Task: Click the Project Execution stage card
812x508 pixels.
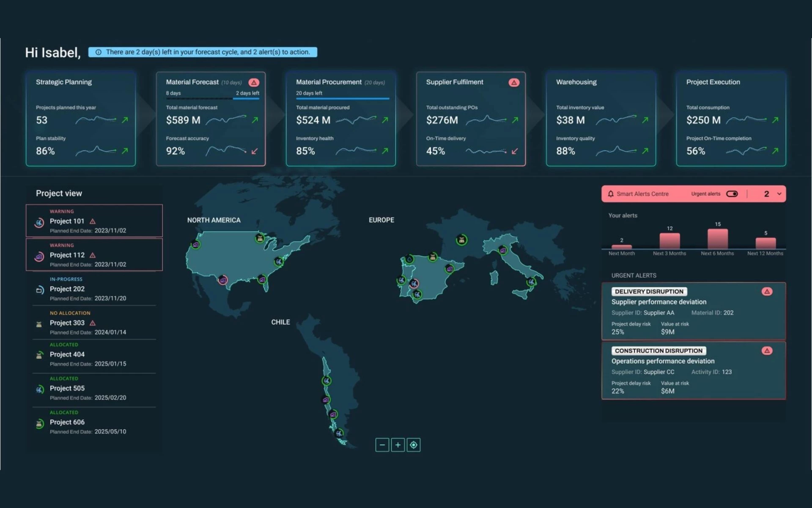Action: coord(731,119)
